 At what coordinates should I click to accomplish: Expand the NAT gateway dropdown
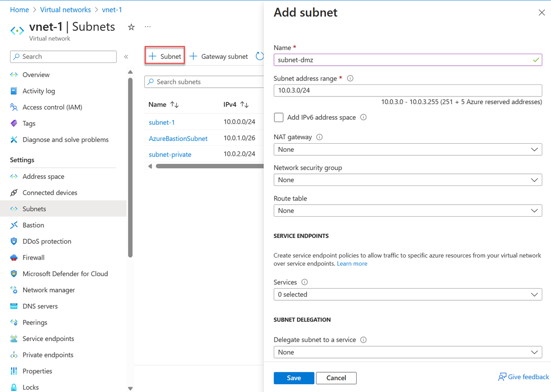tap(408, 150)
